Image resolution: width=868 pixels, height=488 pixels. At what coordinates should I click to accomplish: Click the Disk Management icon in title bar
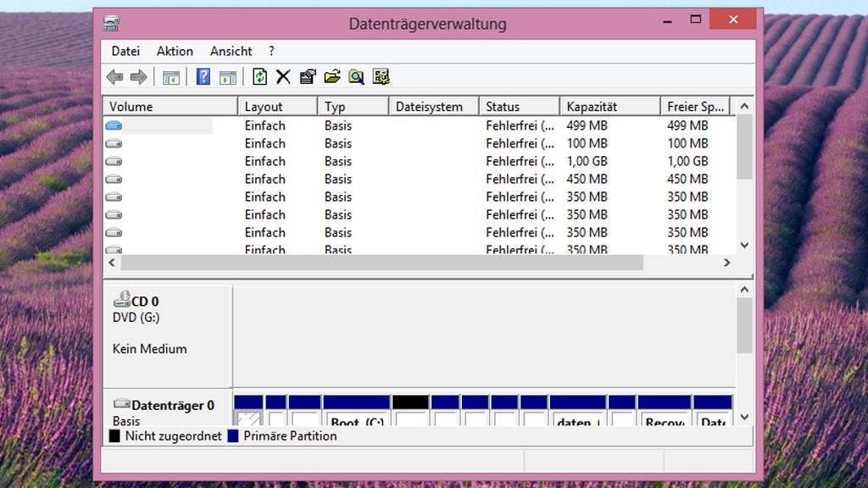click(112, 23)
